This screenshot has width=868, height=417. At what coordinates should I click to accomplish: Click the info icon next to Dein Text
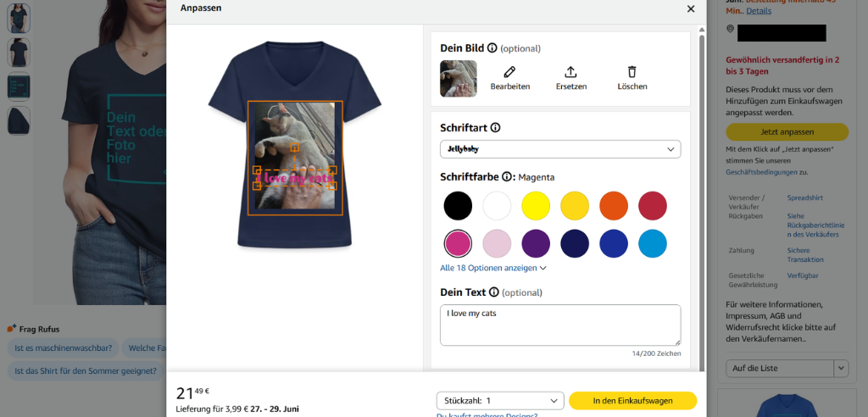[494, 292]
